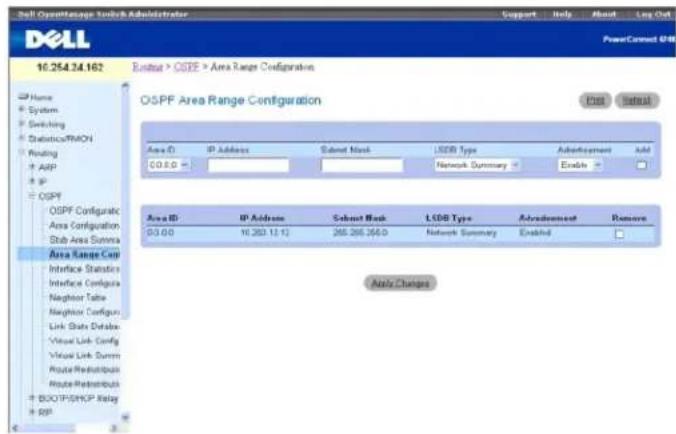Click the Routing breadcrumb link
The height and width of the screenshot is (434, 676).
(x=147, y=67)
